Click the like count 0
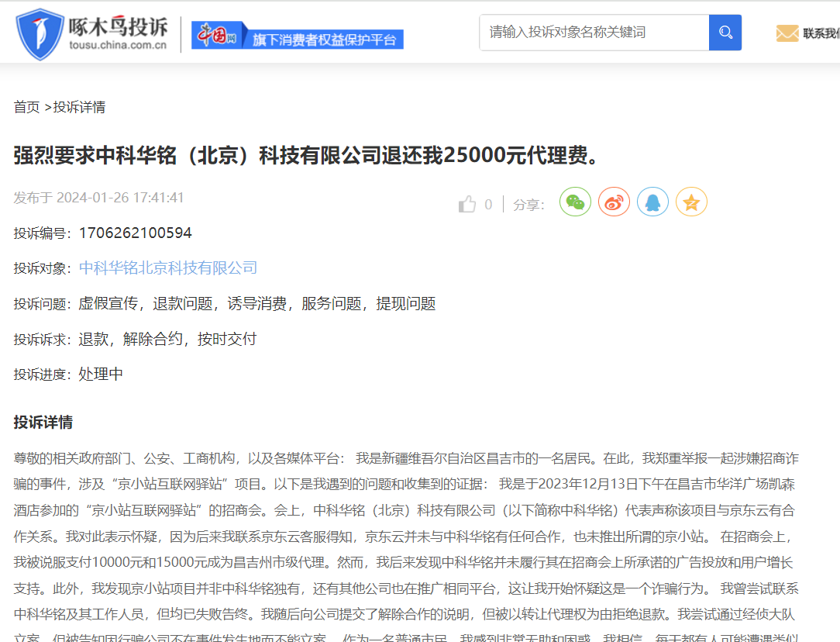This screenshot has width=840, height=642. (488, 205)
